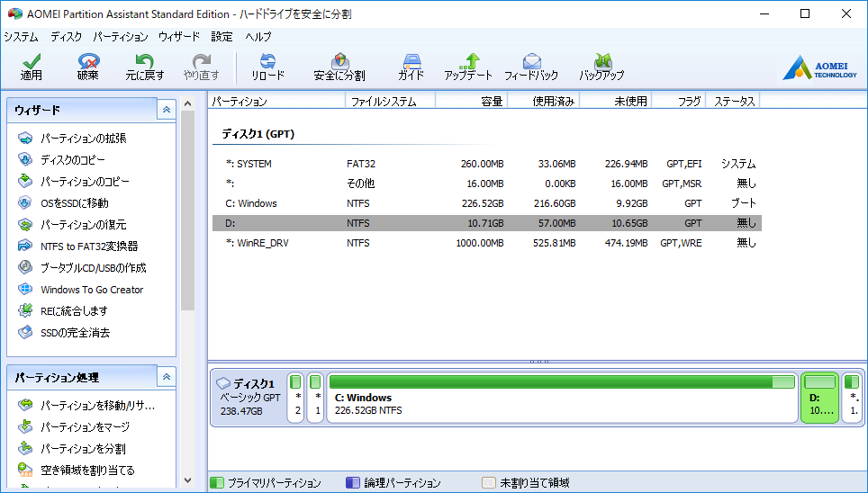Screen dimensions: 868x493
Task: Click the 未割り当て領域 legend swatch
Action: (x=489, y=483)
